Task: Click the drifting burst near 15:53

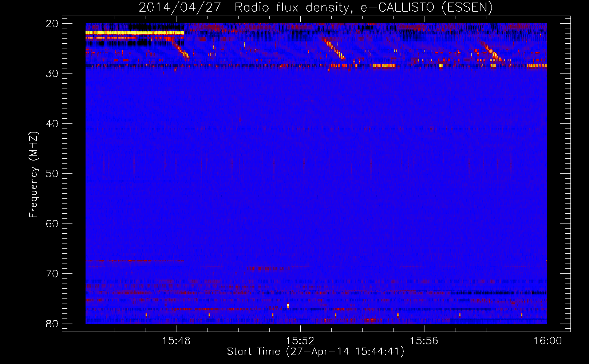Action: [x=334, y=48]
